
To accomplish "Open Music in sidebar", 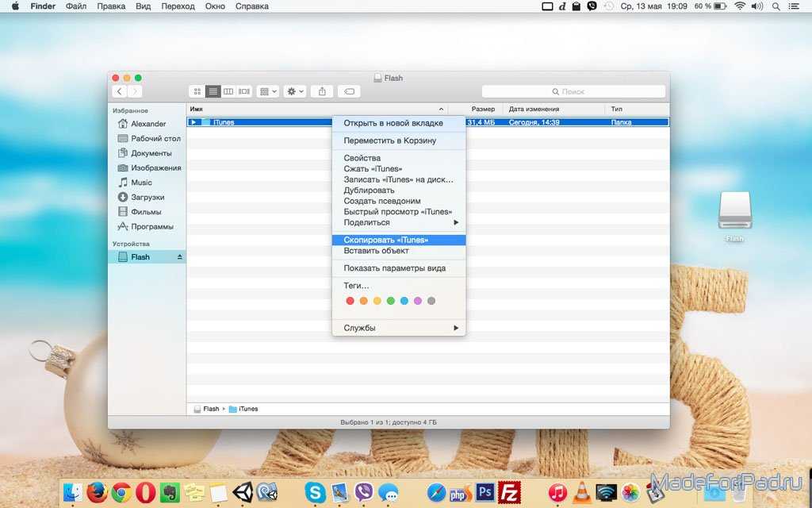I will point(135,183).
